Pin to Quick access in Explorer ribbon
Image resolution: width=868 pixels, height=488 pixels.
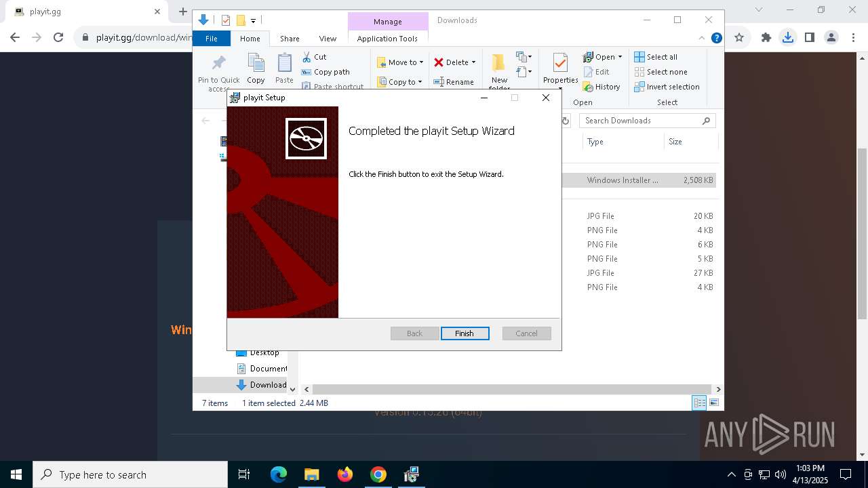point(219,73)
